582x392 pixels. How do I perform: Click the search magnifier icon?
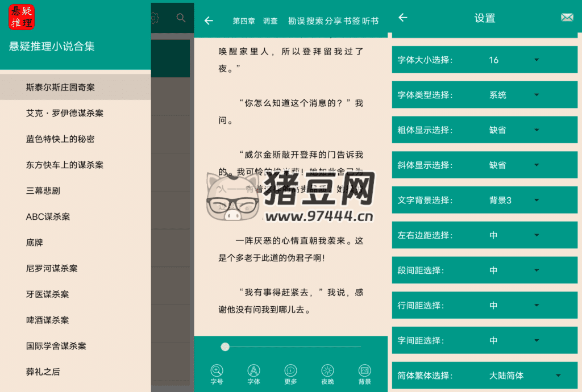click(x=181, y=18)
